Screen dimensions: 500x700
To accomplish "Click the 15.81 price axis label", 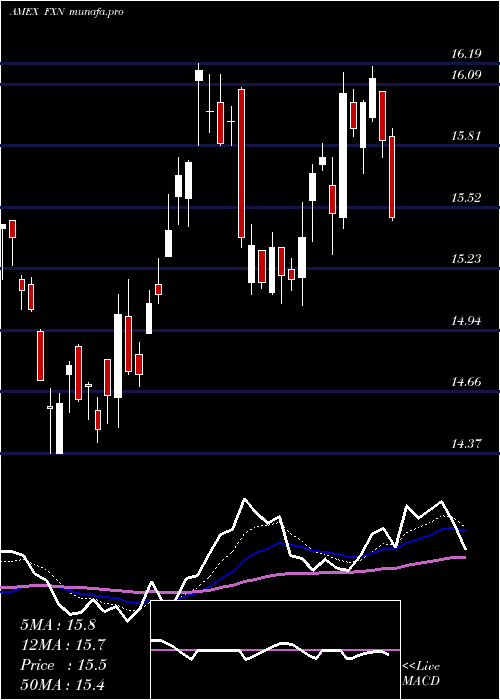I will click(466, 136).
